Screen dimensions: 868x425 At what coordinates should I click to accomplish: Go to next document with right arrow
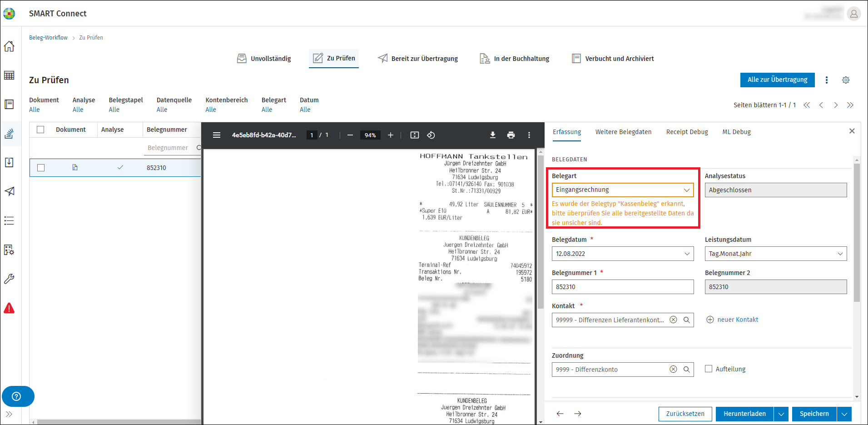point(578,414)
